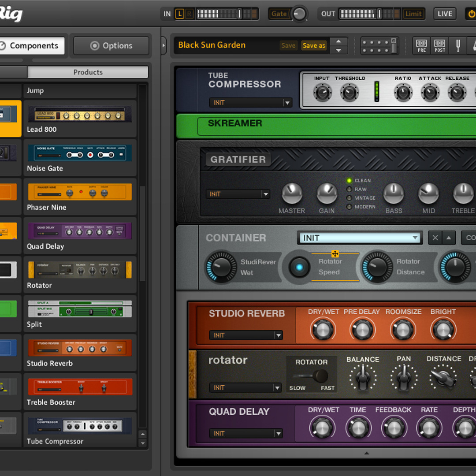This screenshot has width=476, height=476.
Task: Click the Quad Delay FEEDBACK knob
Action: point(394,428)
